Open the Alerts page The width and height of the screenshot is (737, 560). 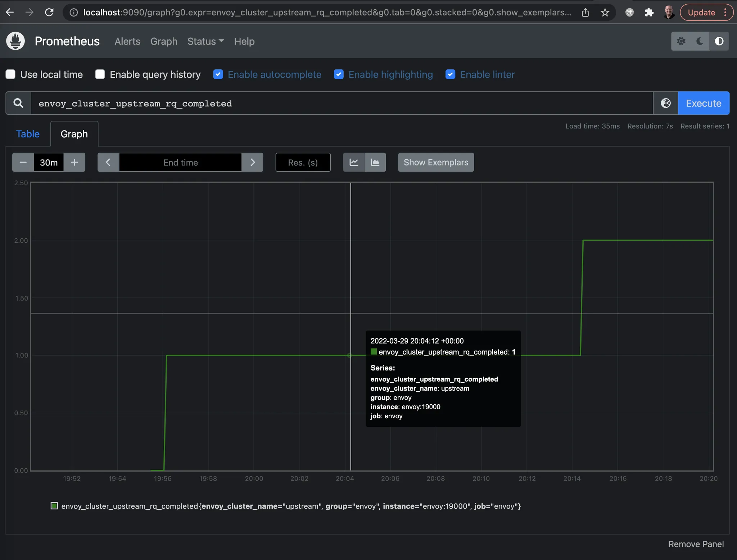coord(127,41)
